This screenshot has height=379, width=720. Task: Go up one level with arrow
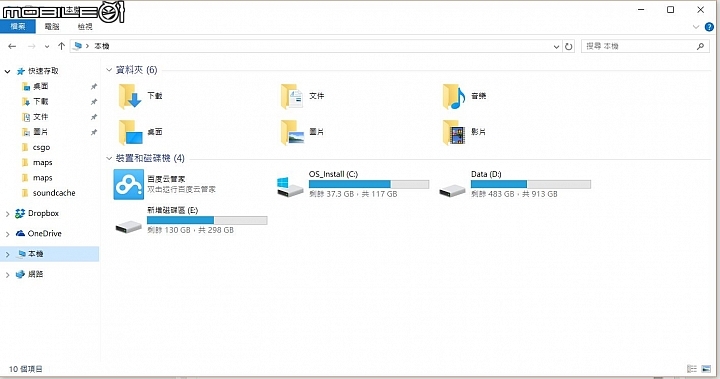click(x=61, y=46)
